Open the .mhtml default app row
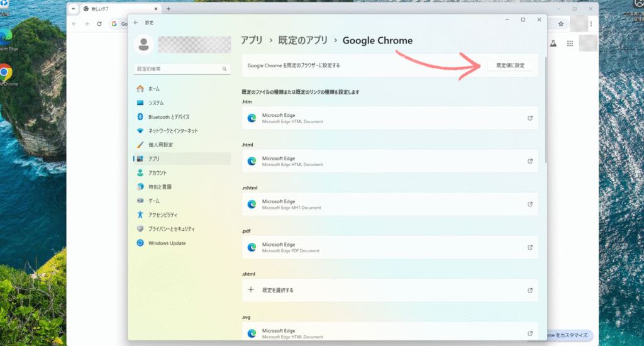 point(390,204)
